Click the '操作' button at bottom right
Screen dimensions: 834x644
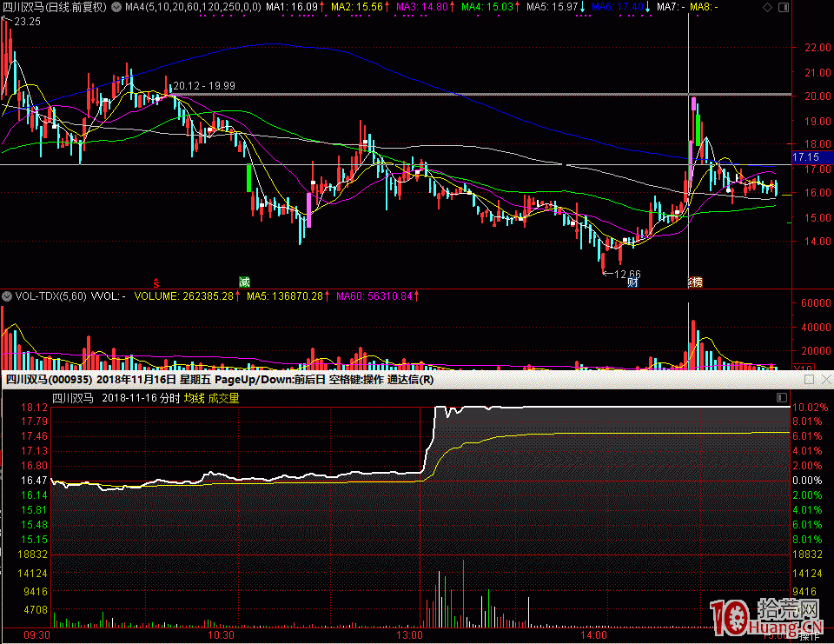809,636
